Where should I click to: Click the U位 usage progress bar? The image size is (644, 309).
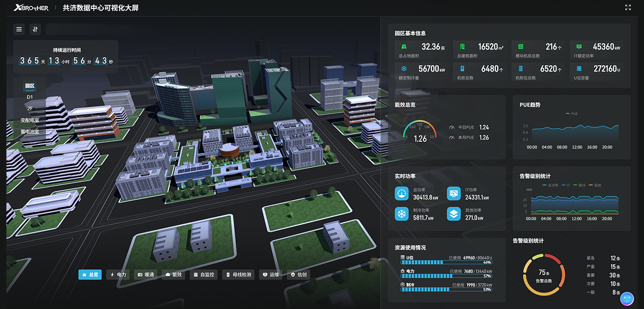click(446, 263)
